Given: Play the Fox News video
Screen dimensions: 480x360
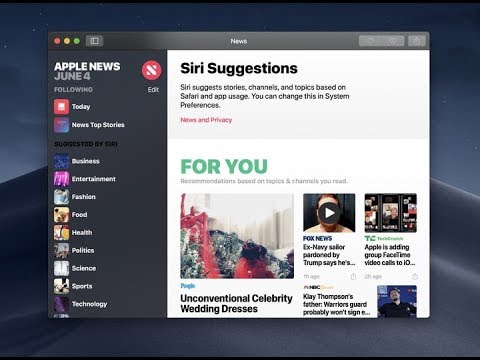Looking at the screenshot, I should [329, 213].
